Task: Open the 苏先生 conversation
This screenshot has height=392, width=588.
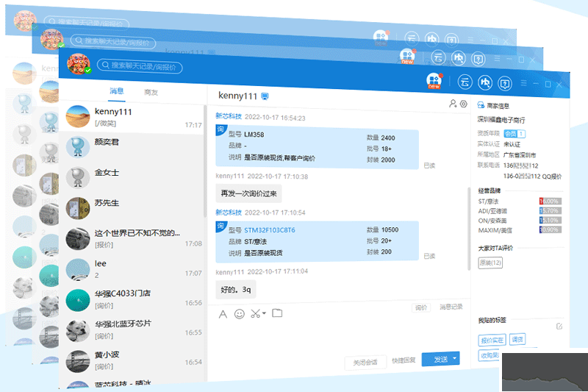Action: tap(133, 207)
